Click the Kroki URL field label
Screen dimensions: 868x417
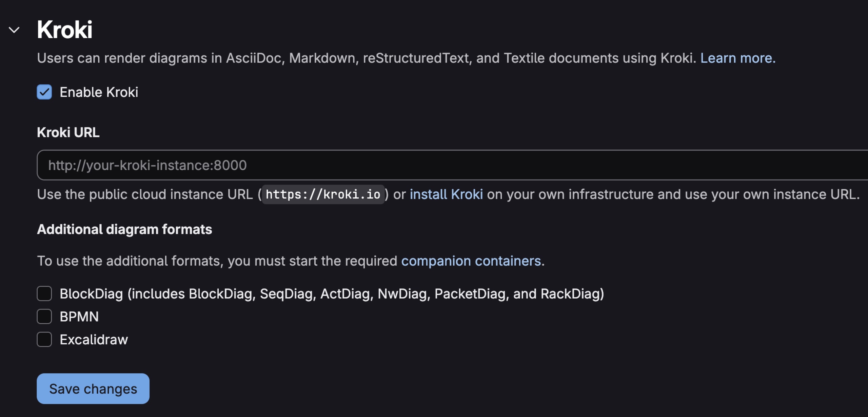pyautogui.click(x=68, y=132)
